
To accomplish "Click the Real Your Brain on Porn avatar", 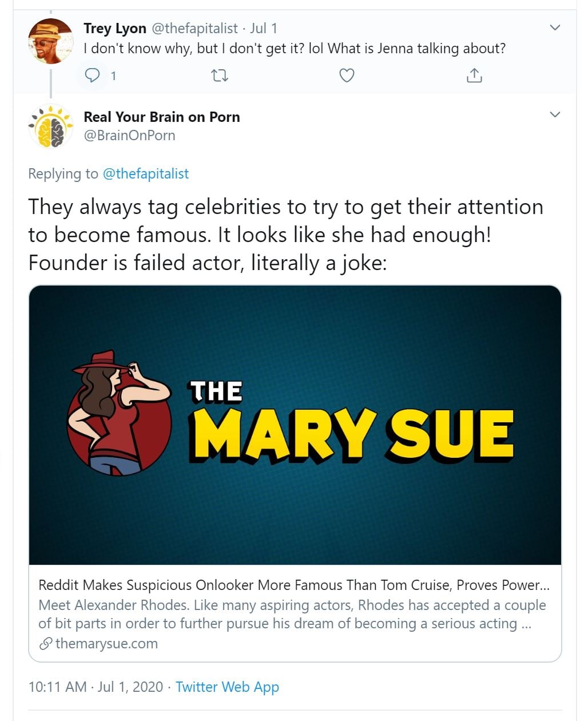I will (x=51, y=126).
